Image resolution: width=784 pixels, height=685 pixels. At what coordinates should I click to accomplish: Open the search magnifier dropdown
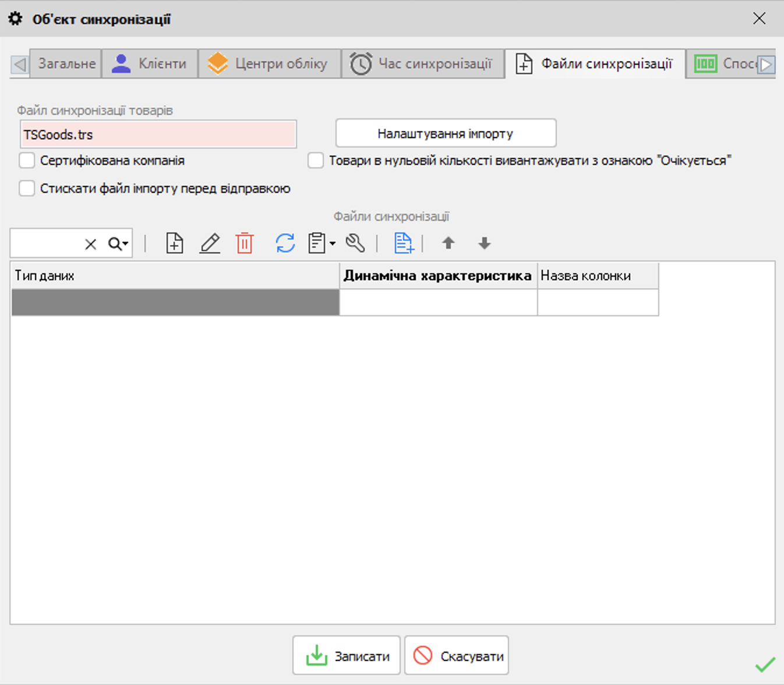point(118,244)
